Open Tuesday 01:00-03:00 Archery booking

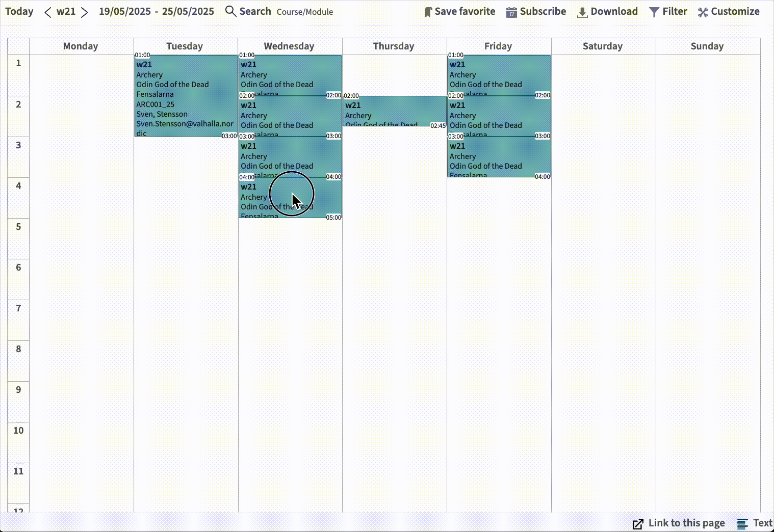click(186, 96)
